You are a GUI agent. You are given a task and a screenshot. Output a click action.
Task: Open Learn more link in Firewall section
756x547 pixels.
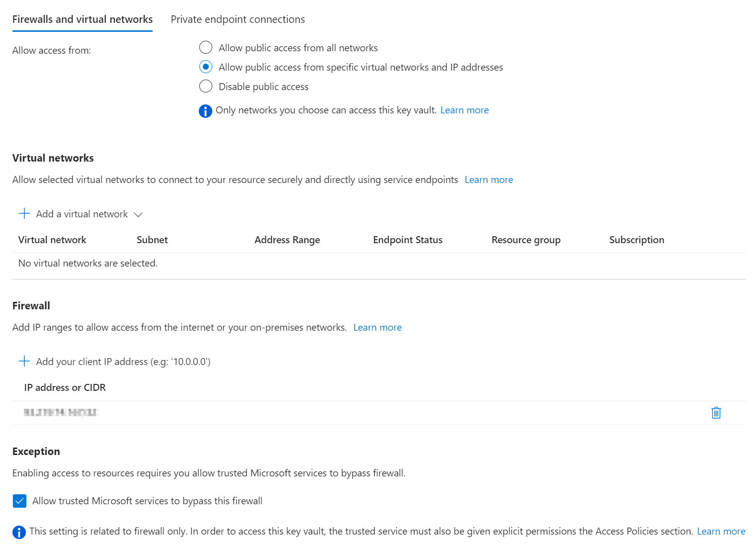(377, 328)
